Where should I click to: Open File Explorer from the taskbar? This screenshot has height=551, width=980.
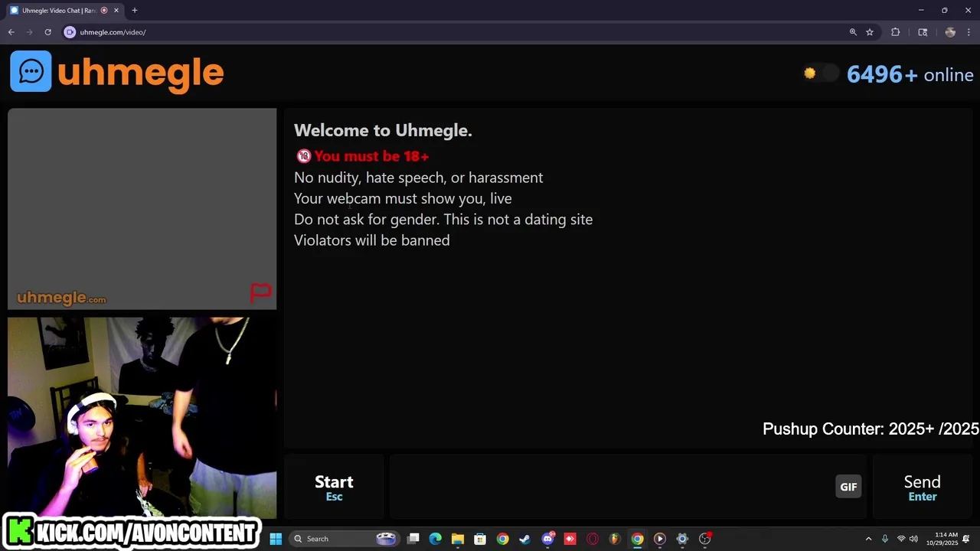[x=458, y=539]
